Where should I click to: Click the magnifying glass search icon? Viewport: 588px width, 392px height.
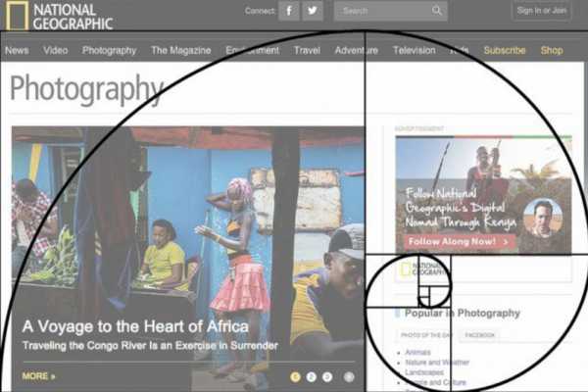point(437,11)
